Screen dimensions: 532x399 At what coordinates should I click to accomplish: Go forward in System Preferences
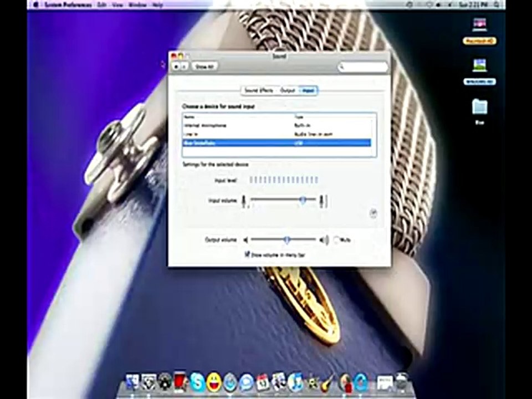pyautogui.click(x=184, y=66)
